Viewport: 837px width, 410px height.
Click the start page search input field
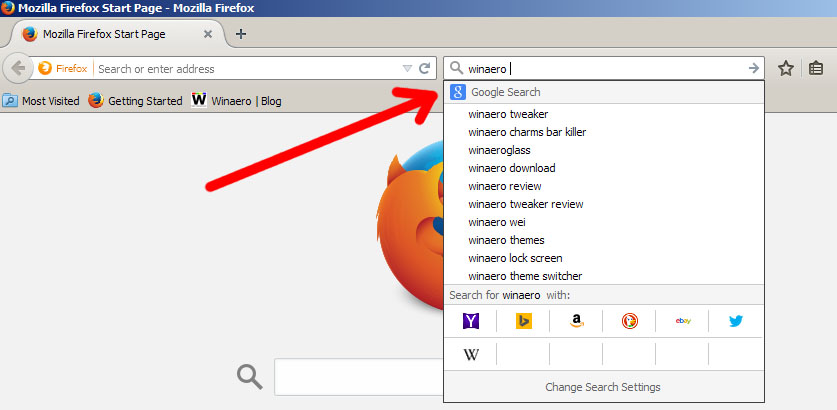359,377
